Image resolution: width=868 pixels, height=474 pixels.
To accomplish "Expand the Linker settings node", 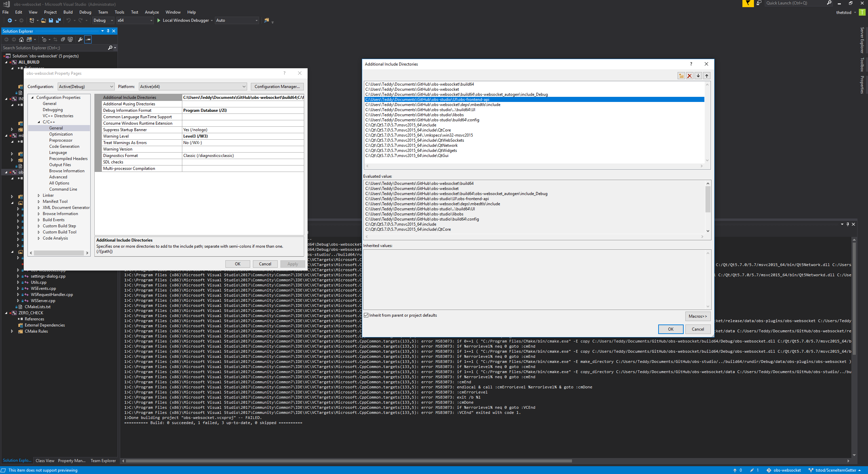I will [x=39, y=195].
